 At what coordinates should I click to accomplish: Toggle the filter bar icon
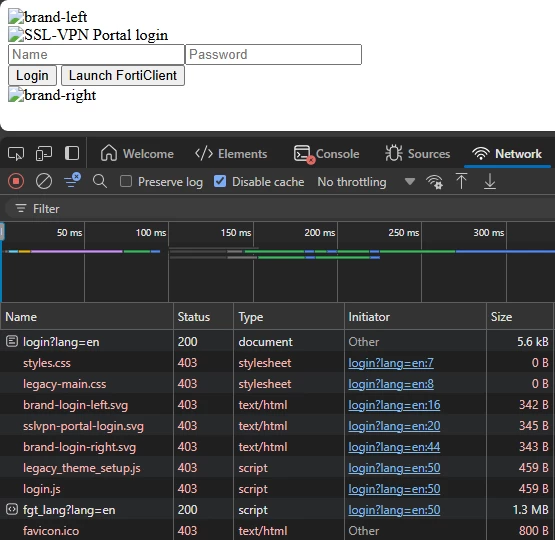pyautogui.click(x=72, y=181)
